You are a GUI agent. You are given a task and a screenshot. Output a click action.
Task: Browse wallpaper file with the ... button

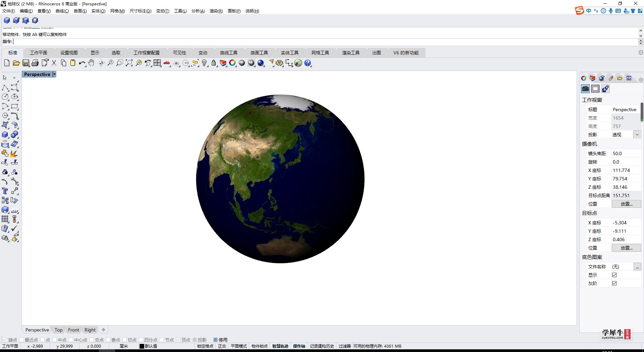point(637,267)
